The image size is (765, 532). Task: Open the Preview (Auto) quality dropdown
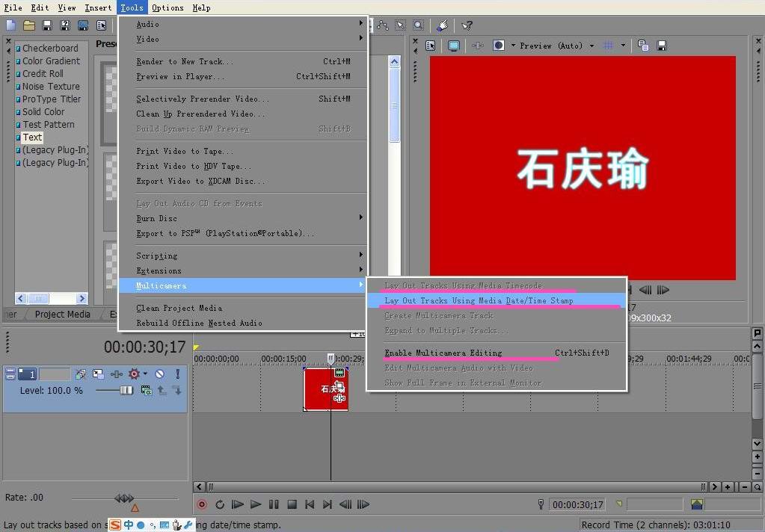(592, 46)
